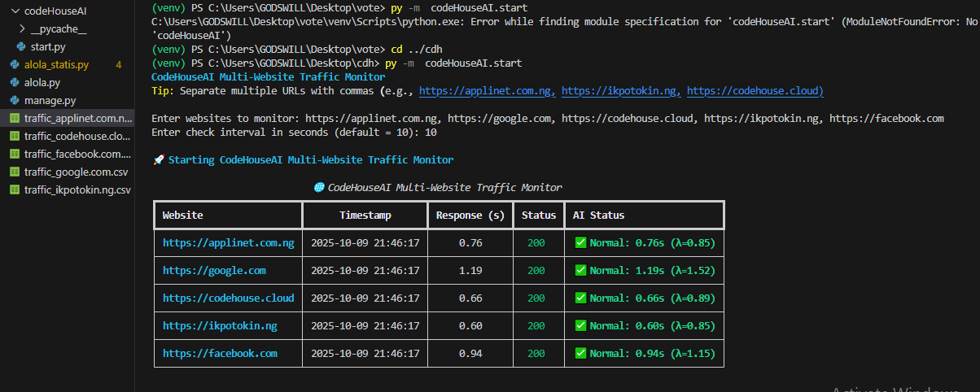980x392 pixels.
Task: Click the Python icon beside manage.py
Action: (x=15, y=100)
